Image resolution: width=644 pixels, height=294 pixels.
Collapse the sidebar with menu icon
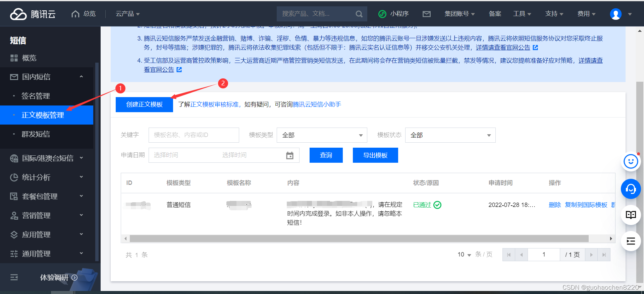(x=14, y=277)
